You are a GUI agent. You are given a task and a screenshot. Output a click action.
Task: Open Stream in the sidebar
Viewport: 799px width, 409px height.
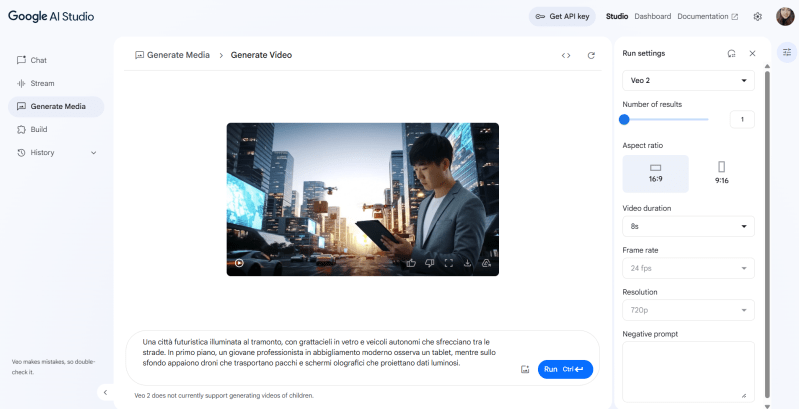pos(42,83)
